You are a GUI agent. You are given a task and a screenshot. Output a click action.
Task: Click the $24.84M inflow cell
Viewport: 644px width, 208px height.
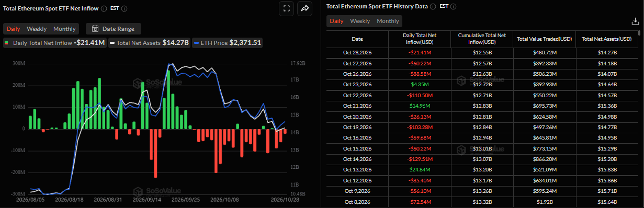point(420,169)
